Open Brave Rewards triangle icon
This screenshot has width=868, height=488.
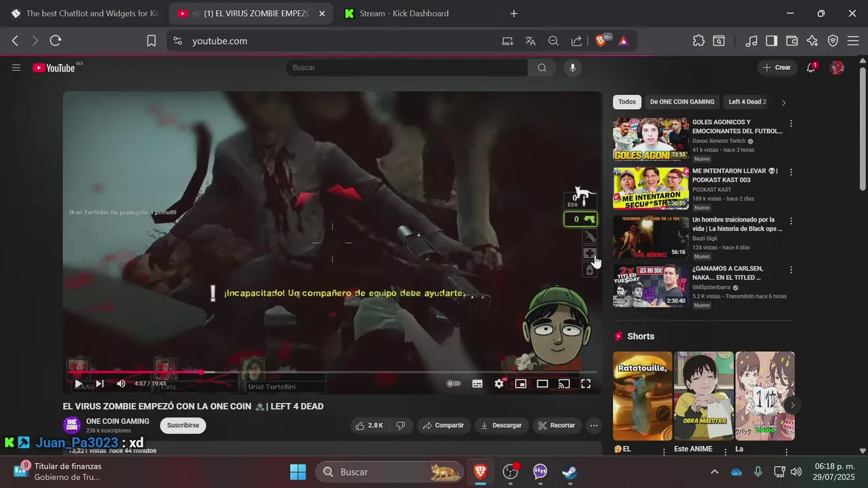coord(623,41)
